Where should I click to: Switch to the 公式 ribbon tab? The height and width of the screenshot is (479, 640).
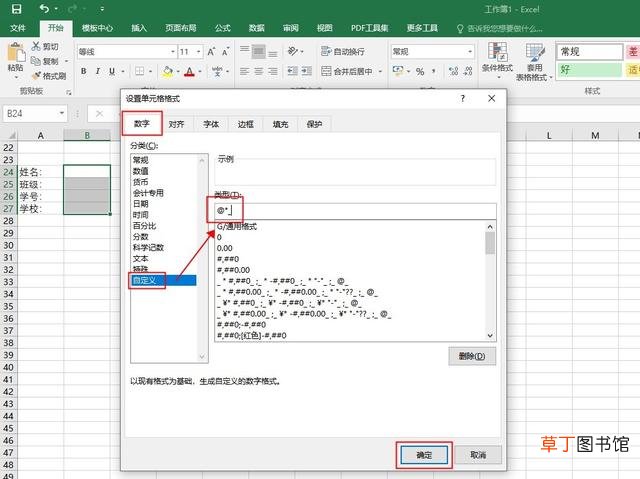pos(223,28)
